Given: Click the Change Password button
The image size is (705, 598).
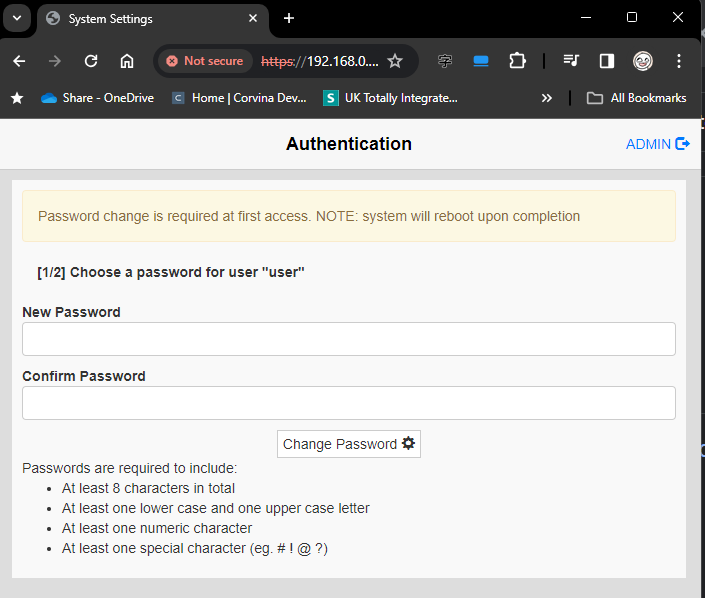Looking at the screenshot, I should (x=348, y=444).
